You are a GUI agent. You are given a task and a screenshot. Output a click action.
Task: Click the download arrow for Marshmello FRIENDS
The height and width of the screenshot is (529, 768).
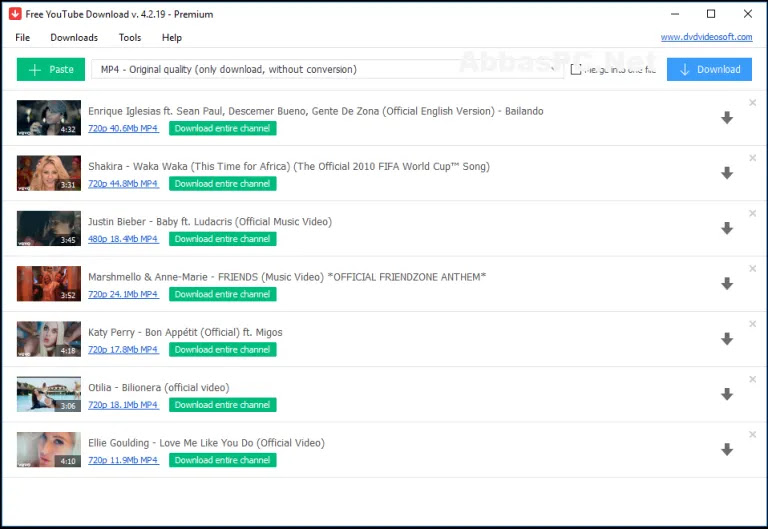(727, 284)
